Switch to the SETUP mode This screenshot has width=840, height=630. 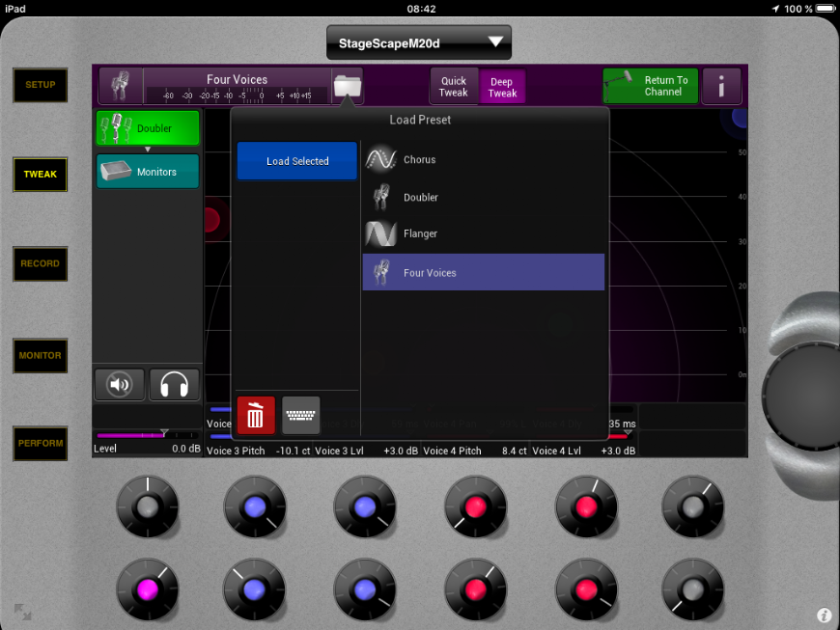click(x=40, y=85)
